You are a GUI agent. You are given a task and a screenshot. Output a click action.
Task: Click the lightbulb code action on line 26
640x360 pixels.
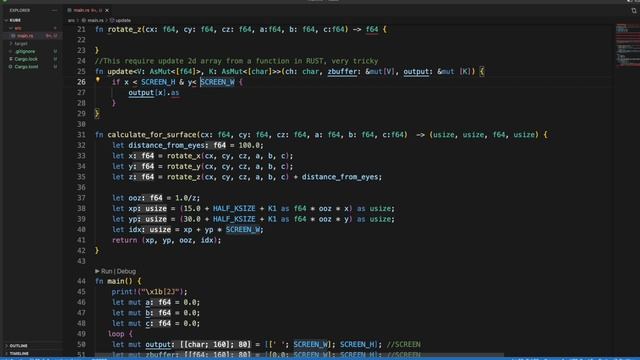pyautogui.click(x=98, y=80)
